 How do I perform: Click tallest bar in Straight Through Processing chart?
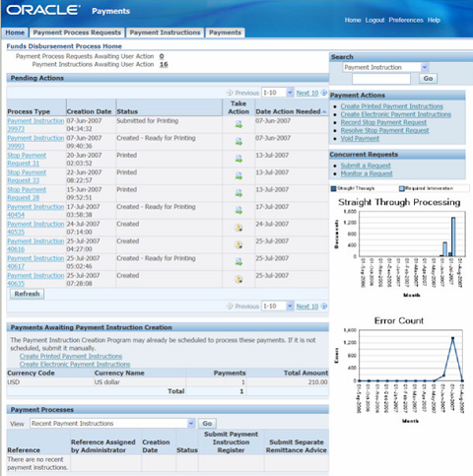pyautogui.click(x=453, y=237)
